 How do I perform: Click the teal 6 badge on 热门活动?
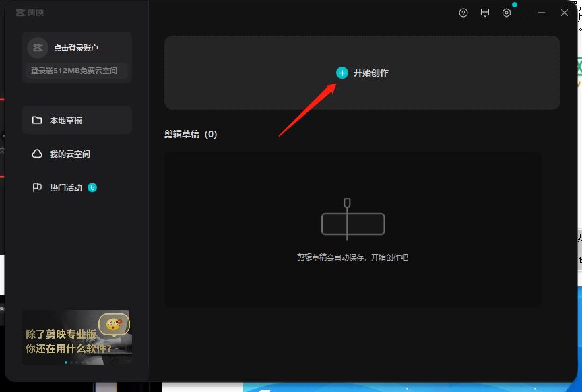coord(91,187)
